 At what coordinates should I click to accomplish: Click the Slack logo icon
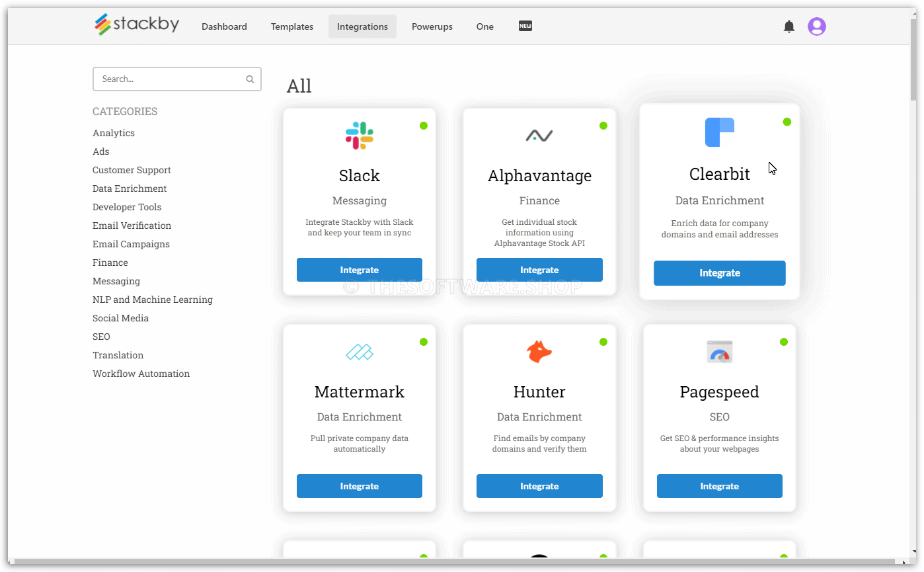pos(360,135)
